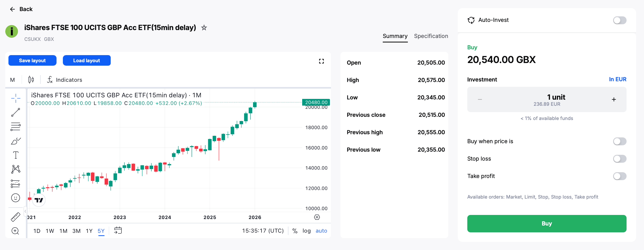This screenshot has height=250, width=644.
Task: Open chart scale settings gear
Action: click(x=317, y=217)
